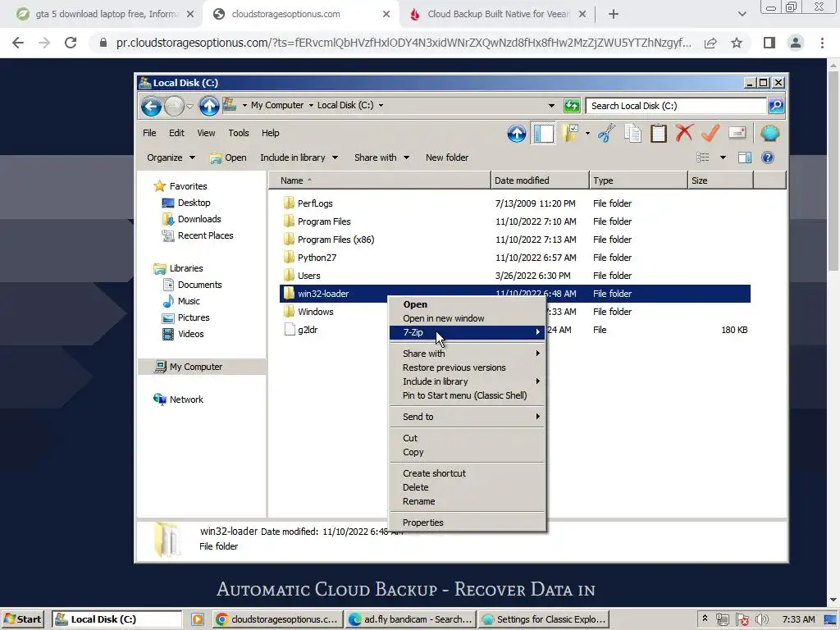840x630 pixels.
Task: Click the change view list icon
Action: pyautogui.click(x=702, y=157)
